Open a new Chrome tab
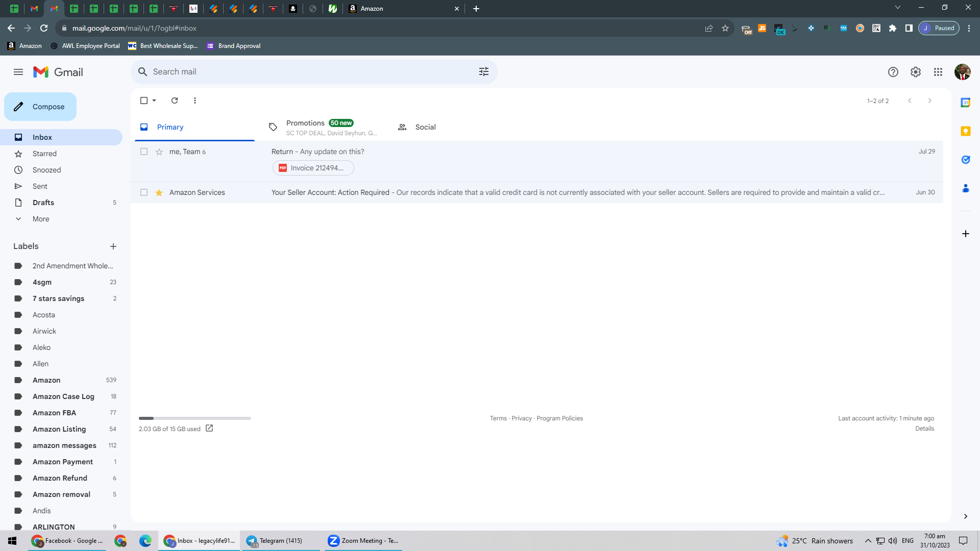The image size is (980, 551). [x=476, y=9]
